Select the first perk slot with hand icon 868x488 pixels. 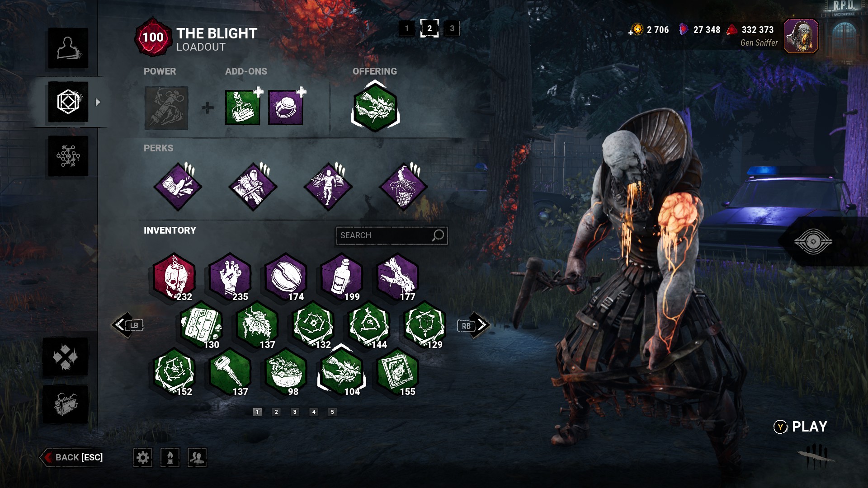(x=178, y=187)
